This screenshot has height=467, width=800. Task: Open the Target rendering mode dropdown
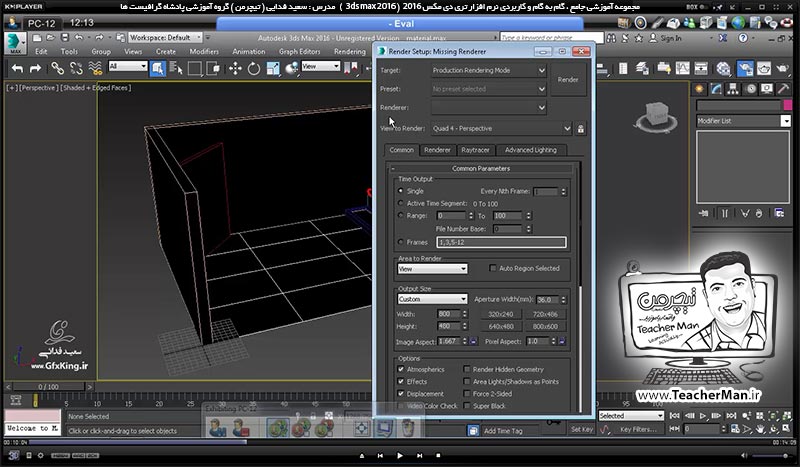pyautogui.click(x=488, y=70)
